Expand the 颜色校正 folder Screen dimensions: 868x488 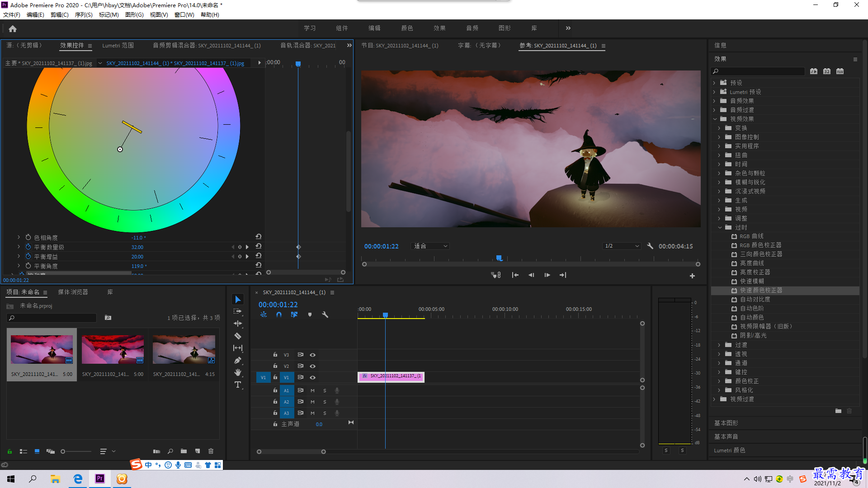[x=719, y=381]
